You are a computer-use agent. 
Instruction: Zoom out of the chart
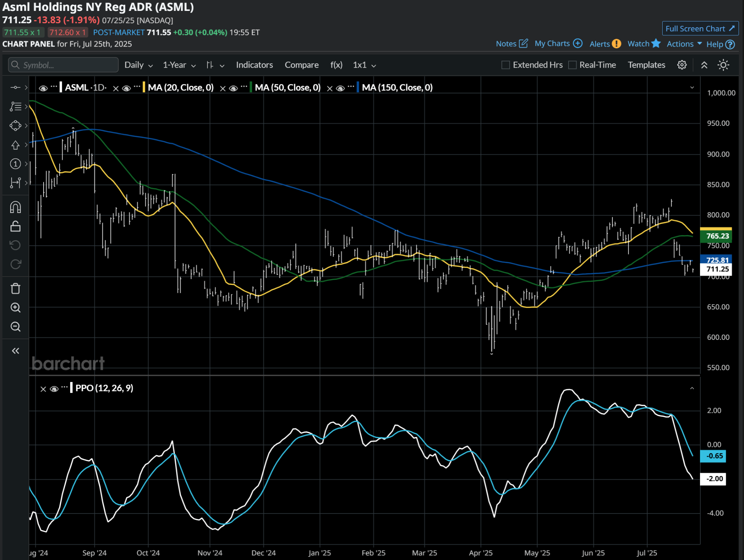[15, 327]
